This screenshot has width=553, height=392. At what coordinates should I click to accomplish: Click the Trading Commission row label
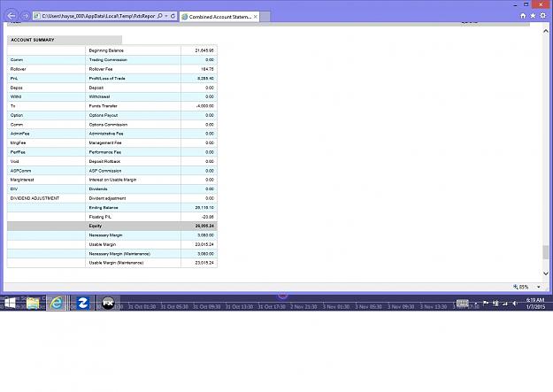[108, 59]
